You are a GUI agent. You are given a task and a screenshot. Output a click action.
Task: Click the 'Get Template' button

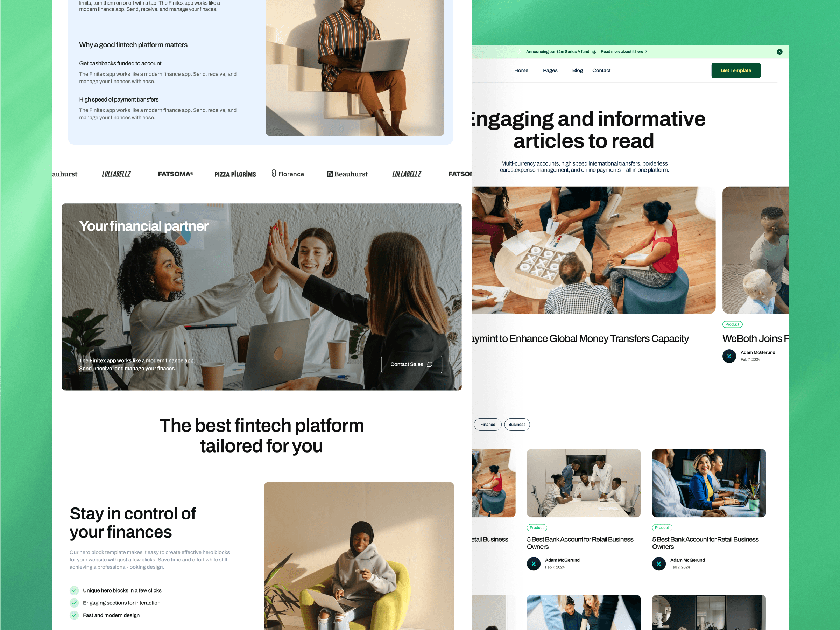[736, 71]
